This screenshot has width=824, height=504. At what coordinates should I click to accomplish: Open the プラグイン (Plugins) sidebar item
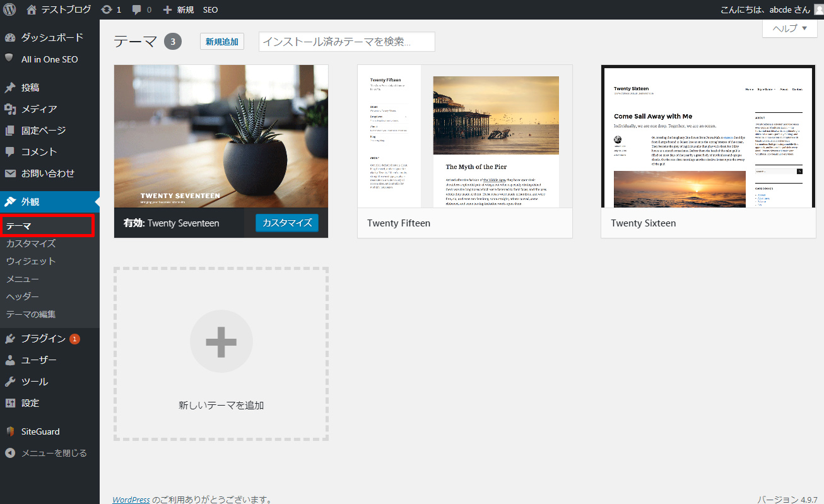pos(43,339)
